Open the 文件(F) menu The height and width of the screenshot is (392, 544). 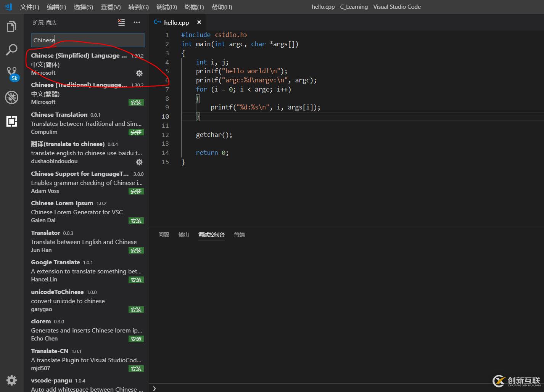[29, 7]
